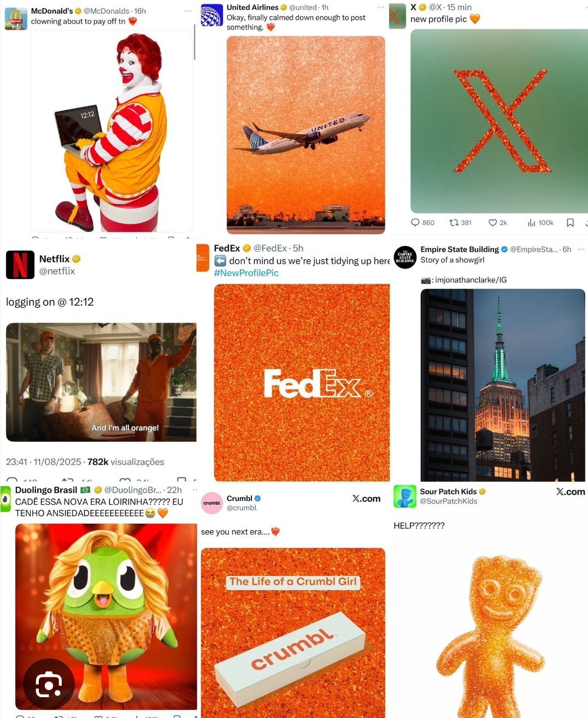Click the scrollbar beside McDonald's image
Image resolution: width=588 pixels, height=718 pixels.
(195, 43)
